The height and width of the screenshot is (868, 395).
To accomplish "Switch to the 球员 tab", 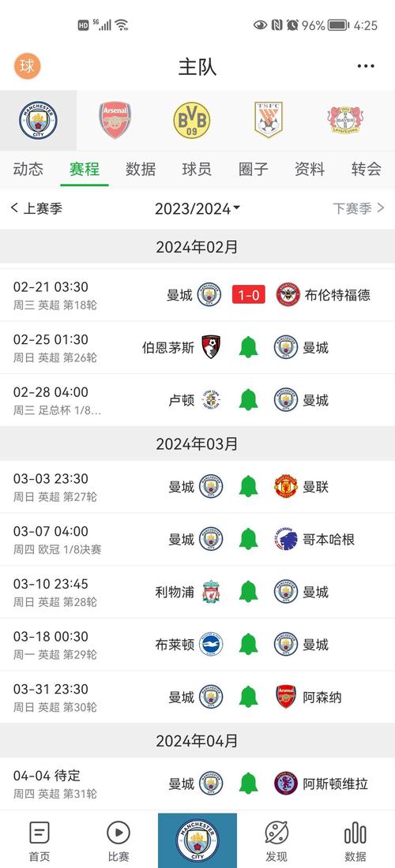I will 197,169.
